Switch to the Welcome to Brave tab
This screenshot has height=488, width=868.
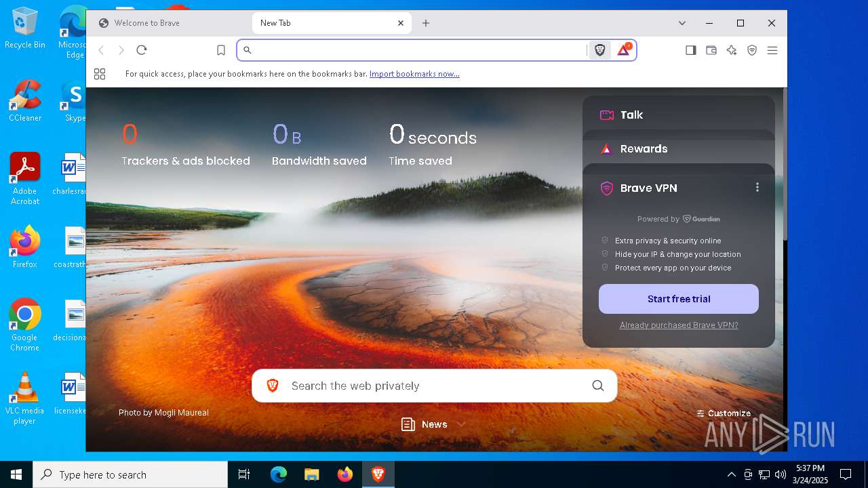[x=168, y=23]
